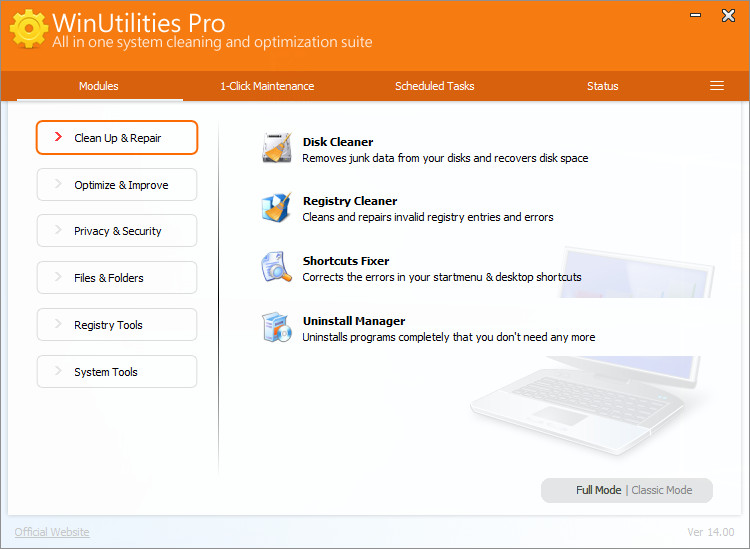The image size is (750, 549).
Task: Open the Disk Cleaner broom icon
Action: [277, 148]
